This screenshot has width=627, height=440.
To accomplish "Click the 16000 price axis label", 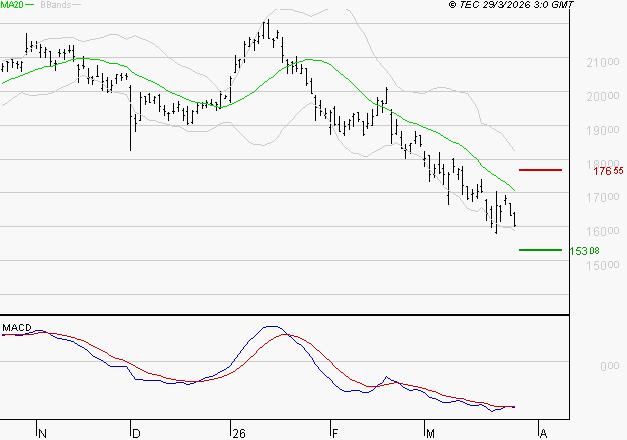I will 603,231.
